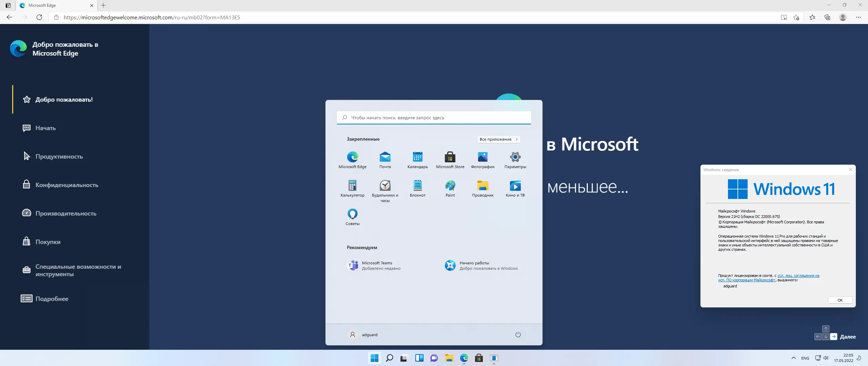Expand Все приложения in the Start menu
Viewport: 868px width, 366px height.
click(x=498, y=139)
